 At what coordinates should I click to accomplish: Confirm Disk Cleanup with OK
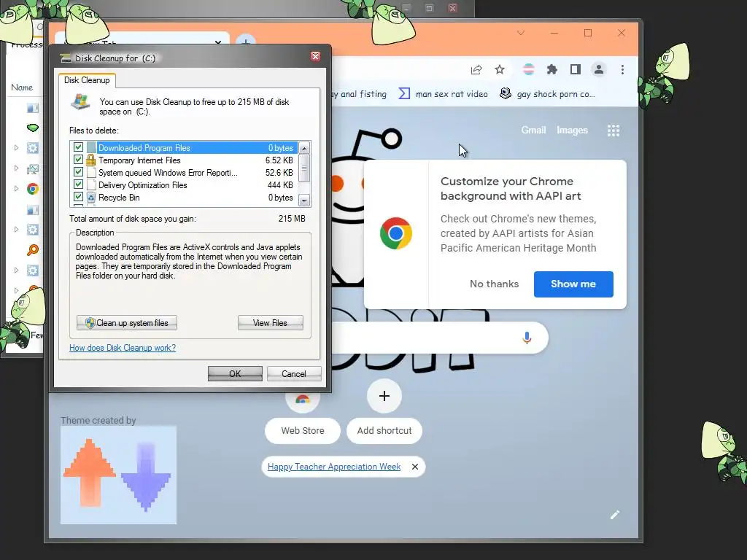235,374
